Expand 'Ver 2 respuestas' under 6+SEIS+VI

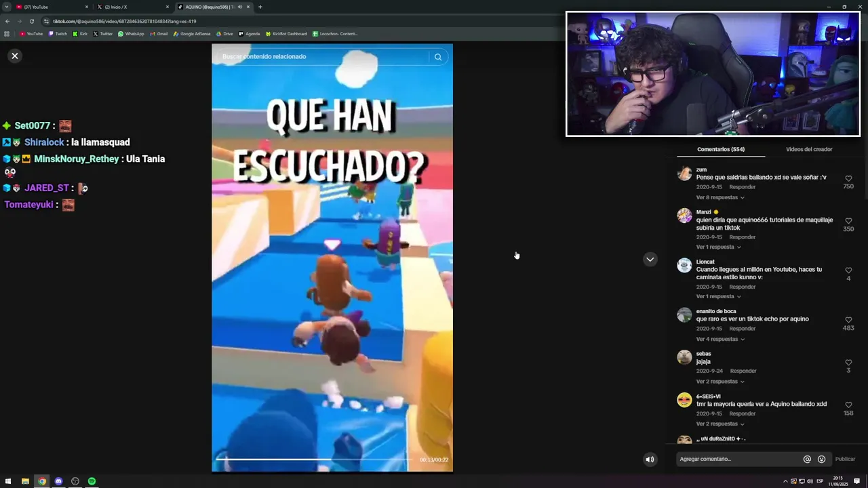point(720,424)
